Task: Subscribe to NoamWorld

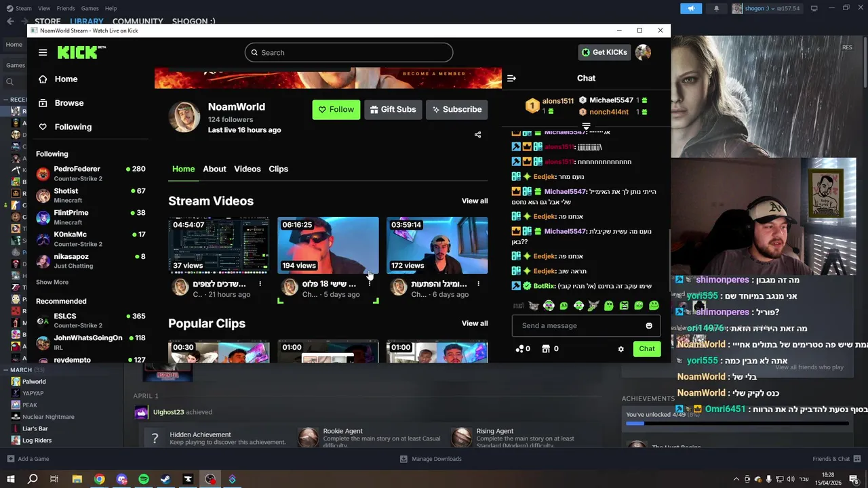Action: click(x=456, y=109)
